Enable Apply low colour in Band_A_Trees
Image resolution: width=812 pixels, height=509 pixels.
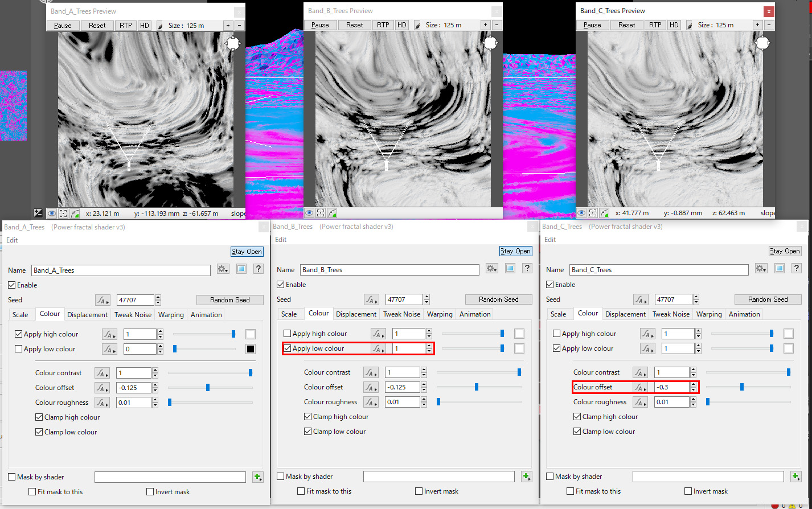19,349
